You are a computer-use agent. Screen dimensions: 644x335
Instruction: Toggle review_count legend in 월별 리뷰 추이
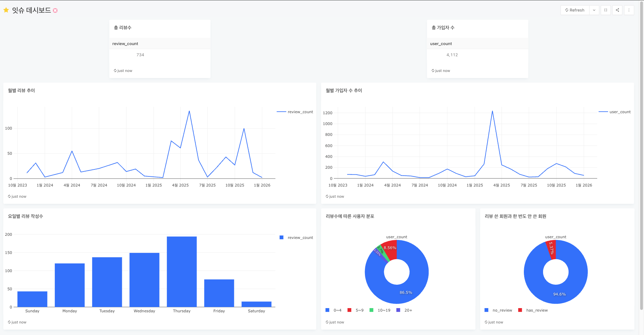pyautogui.click(x=295, y=112)
